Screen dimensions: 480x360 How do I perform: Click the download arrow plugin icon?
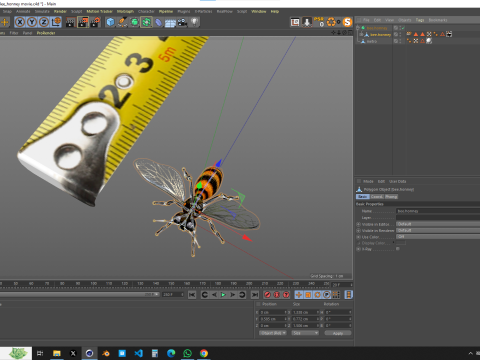pyautogui.click(x=307, y=22)
